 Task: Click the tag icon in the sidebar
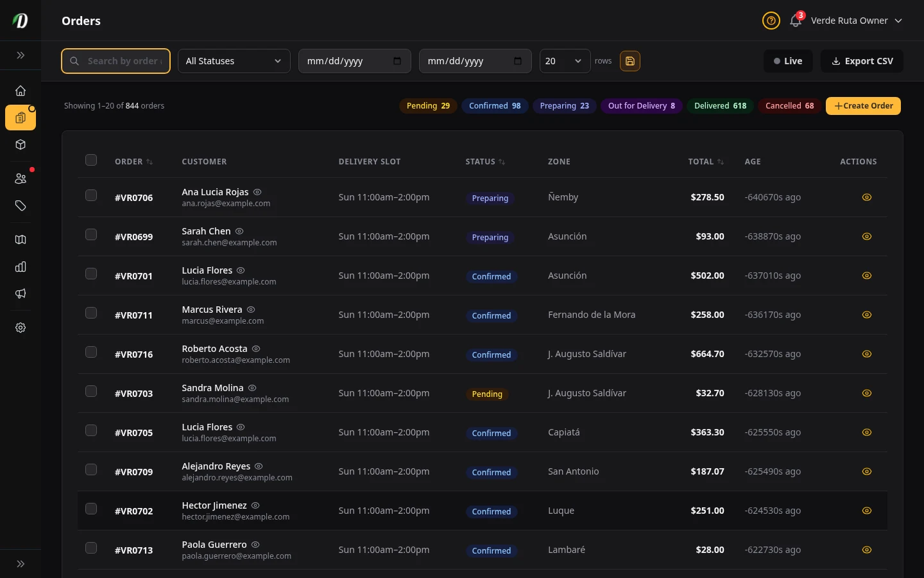(x=21, y=206)
